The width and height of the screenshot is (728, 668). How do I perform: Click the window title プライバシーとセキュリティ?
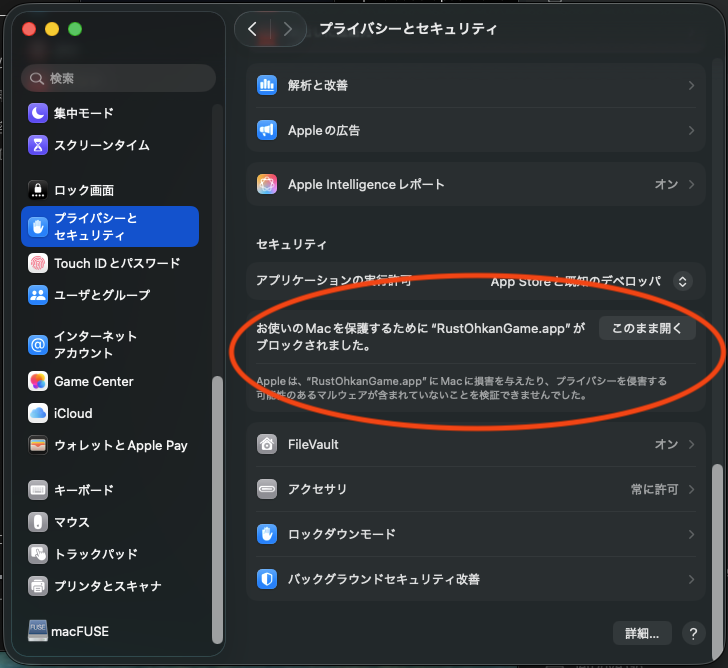click(408, 29)
